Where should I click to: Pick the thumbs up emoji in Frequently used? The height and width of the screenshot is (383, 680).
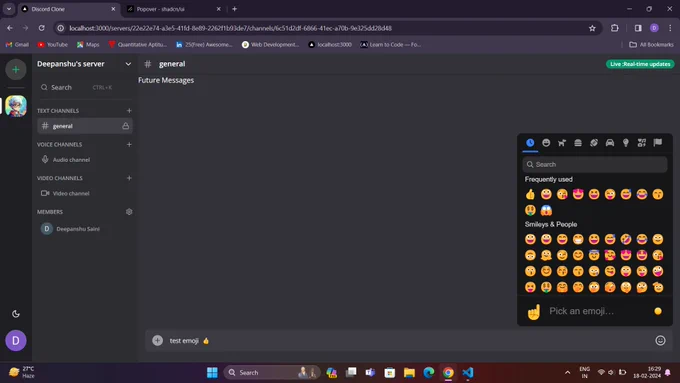(x=530, y=194)
